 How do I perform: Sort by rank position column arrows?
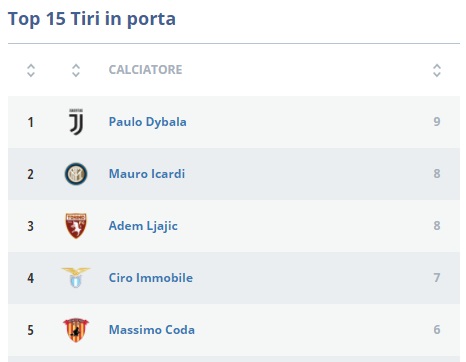click(31, 70)
